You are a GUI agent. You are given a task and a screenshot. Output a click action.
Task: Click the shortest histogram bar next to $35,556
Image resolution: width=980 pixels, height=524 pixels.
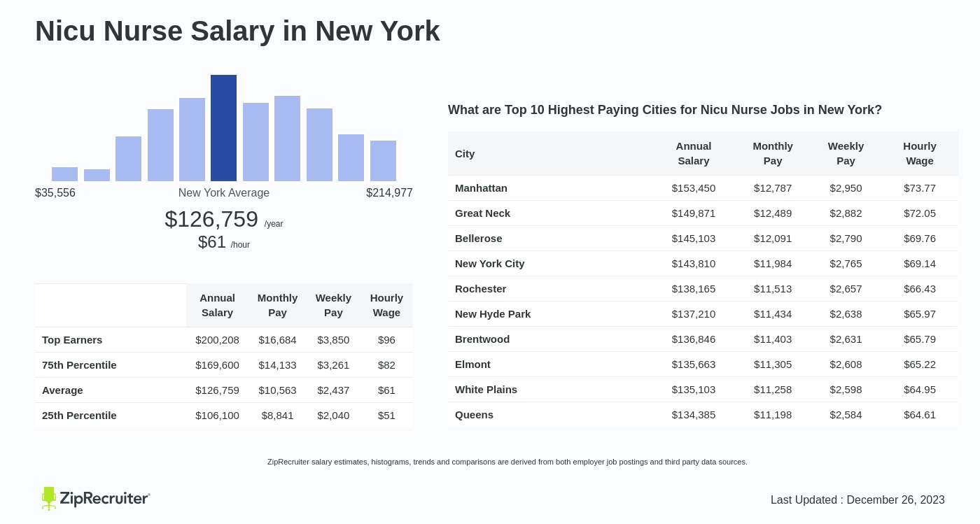[x=97, y=176]
